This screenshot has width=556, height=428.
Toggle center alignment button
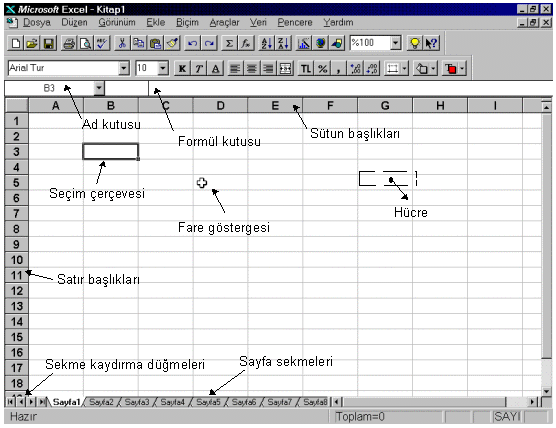click(252, 68)
